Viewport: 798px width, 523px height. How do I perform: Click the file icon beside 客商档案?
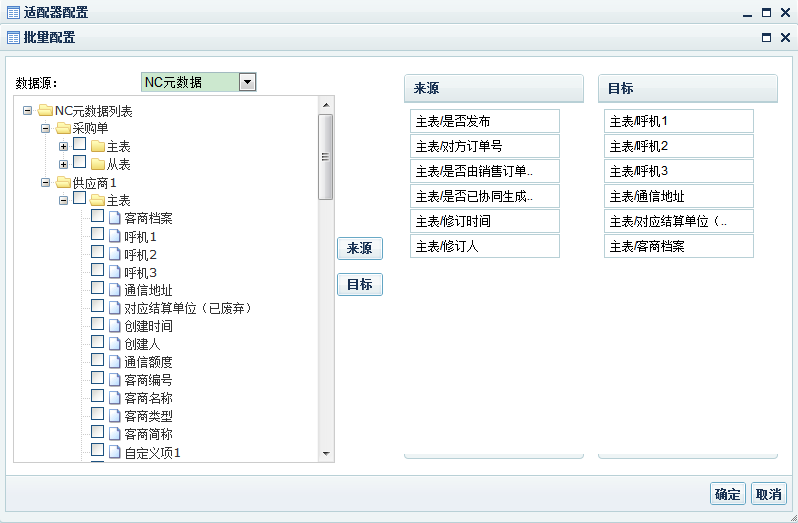click(x=115, y=218)
